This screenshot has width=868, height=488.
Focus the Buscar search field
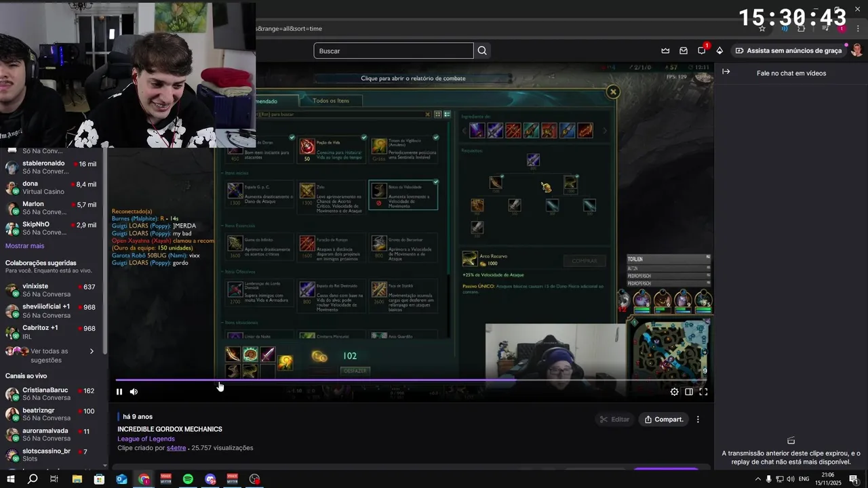tap(393, 51)
